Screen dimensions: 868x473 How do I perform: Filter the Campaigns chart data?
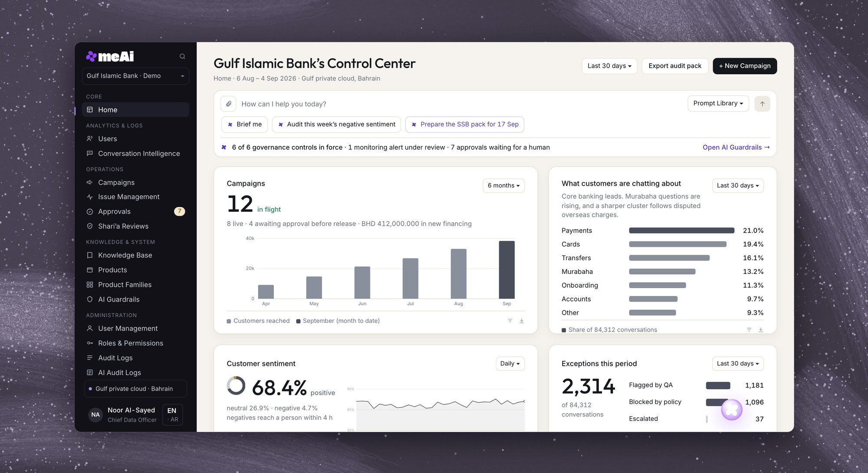[x=510, y=321]
